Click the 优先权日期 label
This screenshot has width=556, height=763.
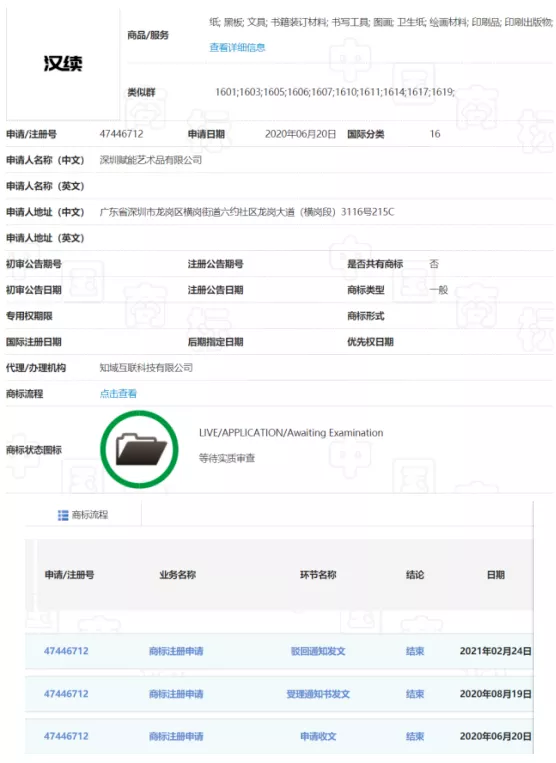(370, 342)
